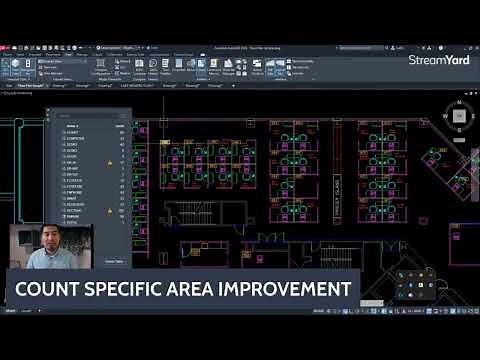Click Join in Model Viewports panel

click(121, 67)
